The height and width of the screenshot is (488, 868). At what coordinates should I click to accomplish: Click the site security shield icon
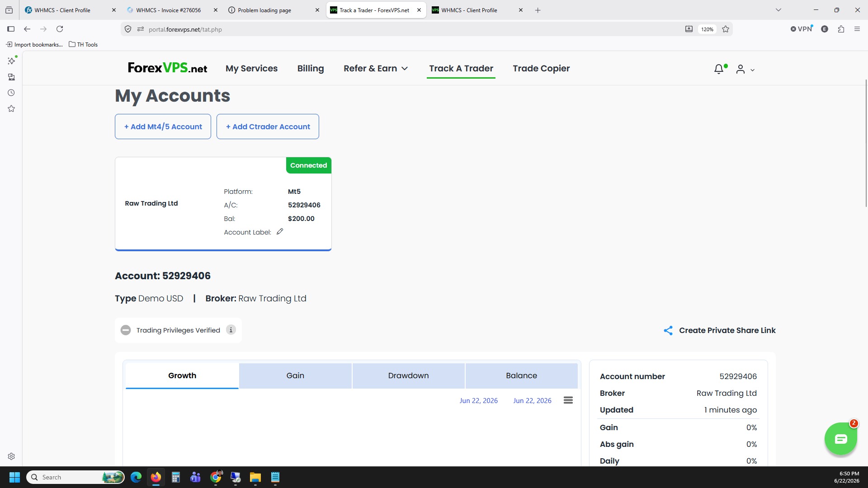point(128,29)
